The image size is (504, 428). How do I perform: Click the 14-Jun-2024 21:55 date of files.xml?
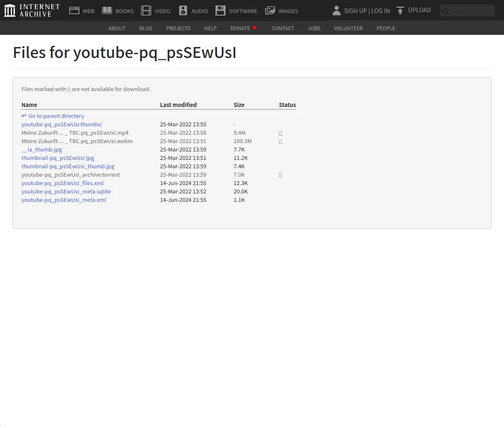(x=183, y=183)
